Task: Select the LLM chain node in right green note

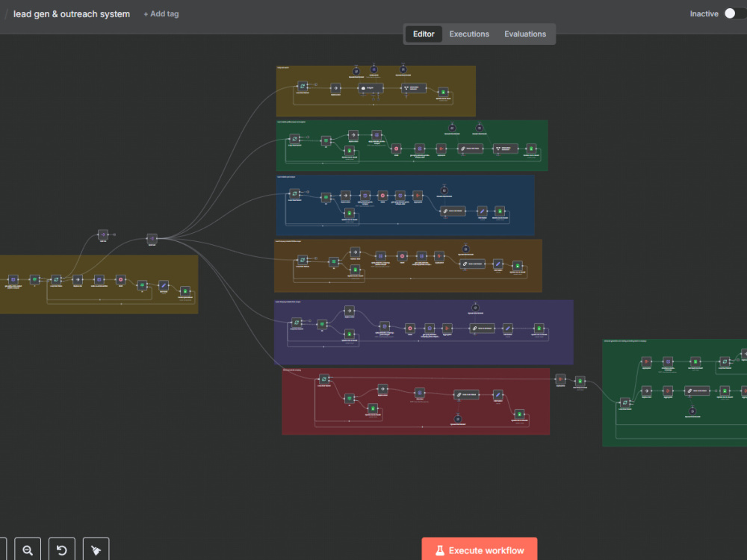Action: point(696,391)
